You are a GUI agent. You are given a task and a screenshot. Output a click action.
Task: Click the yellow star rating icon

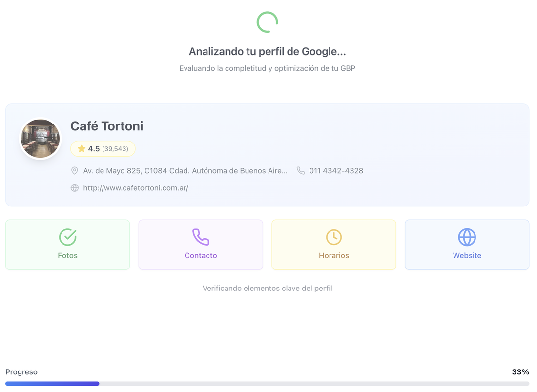point(82,148)
